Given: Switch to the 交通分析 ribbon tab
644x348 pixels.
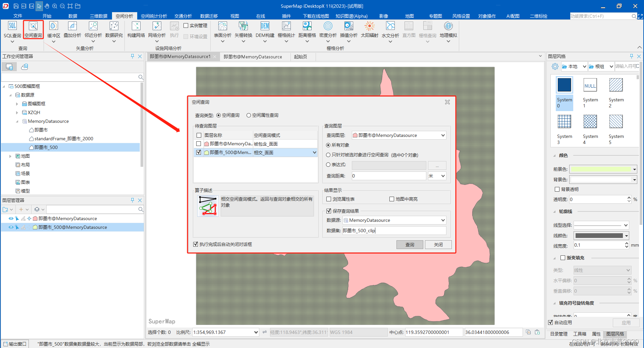Looking at the screenshot, I should [183, 16].
